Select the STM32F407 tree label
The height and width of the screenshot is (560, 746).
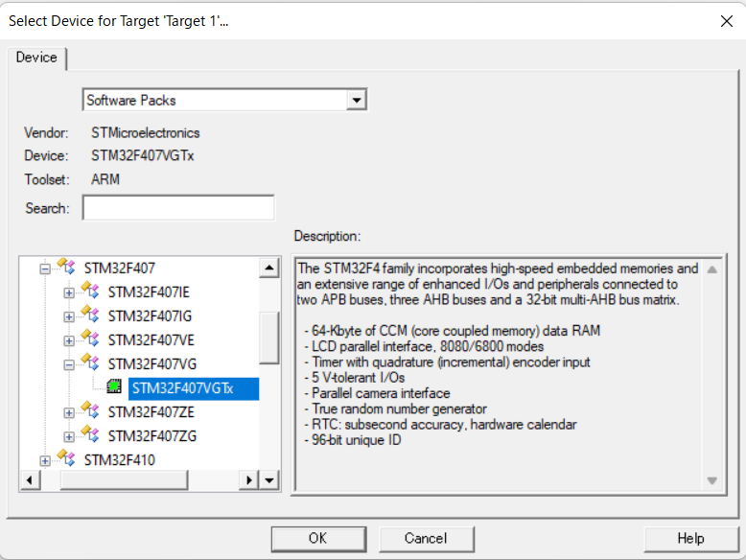coord(120,268)
